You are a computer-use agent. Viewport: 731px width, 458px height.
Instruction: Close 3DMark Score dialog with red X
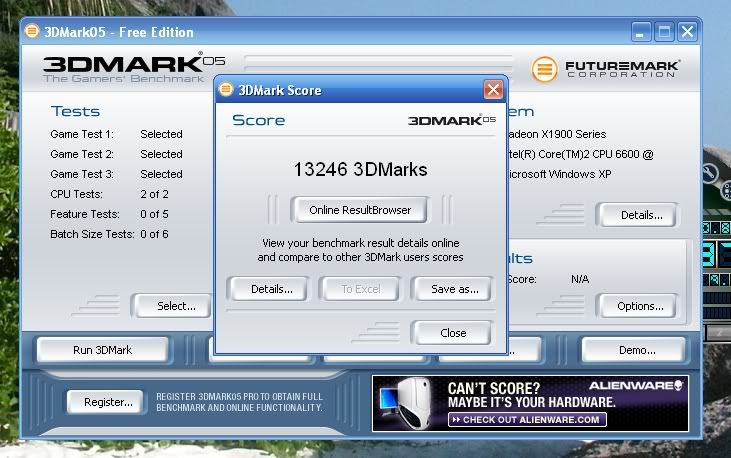(x=493, y=90)
